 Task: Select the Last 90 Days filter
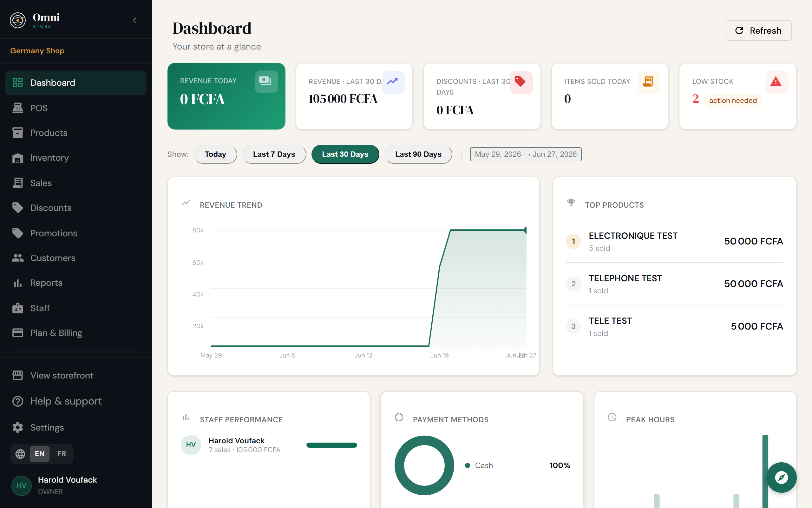(418, 154)
